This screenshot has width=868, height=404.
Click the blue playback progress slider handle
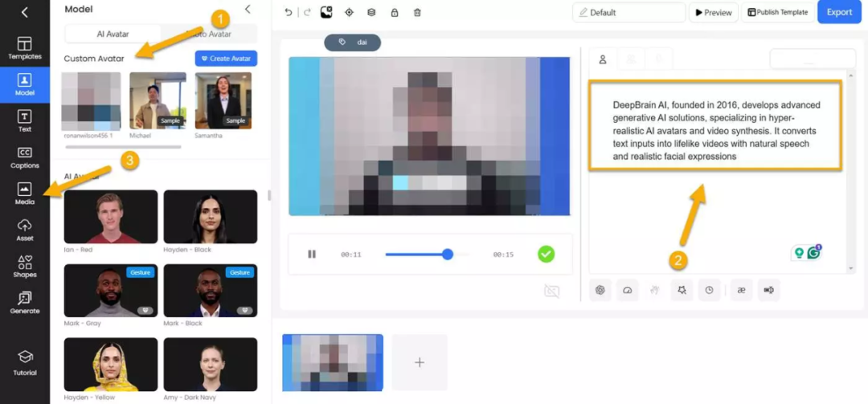pyautogui.click(x=448, y=254)
